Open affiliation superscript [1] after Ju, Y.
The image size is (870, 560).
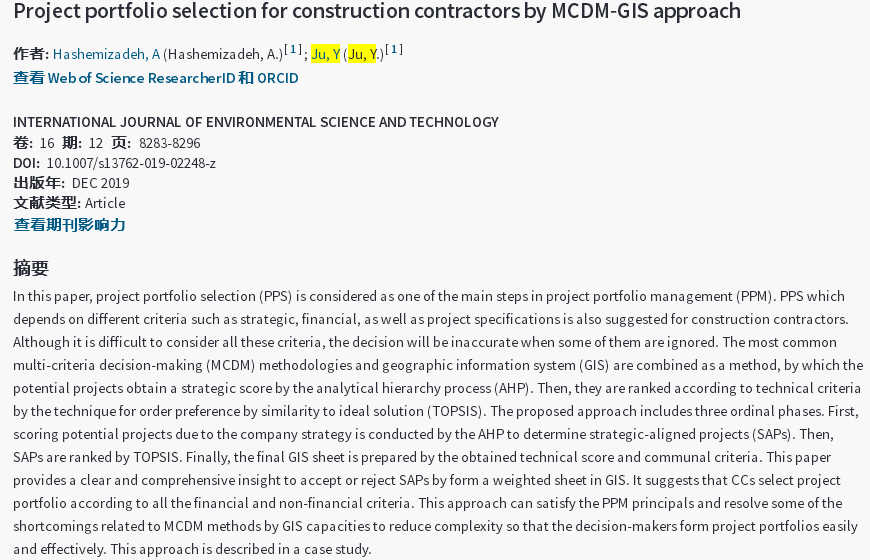(394, 49)
